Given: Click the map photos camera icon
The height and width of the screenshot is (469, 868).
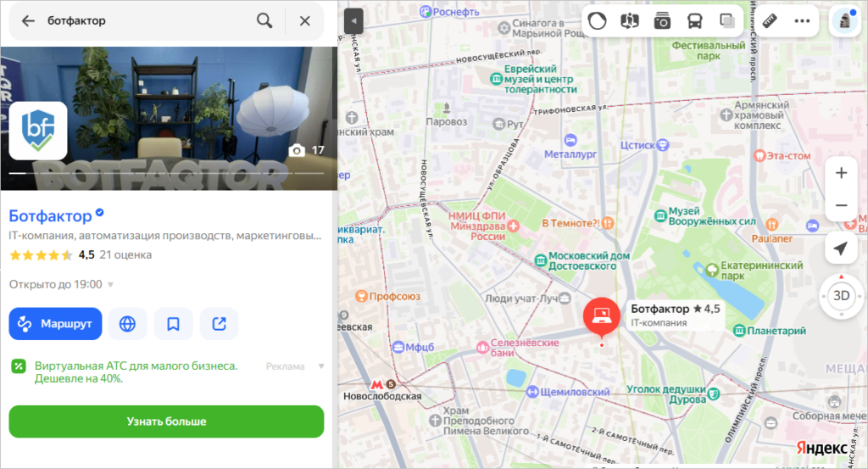Looking at the screenshot, I should [x=662, y=21].
